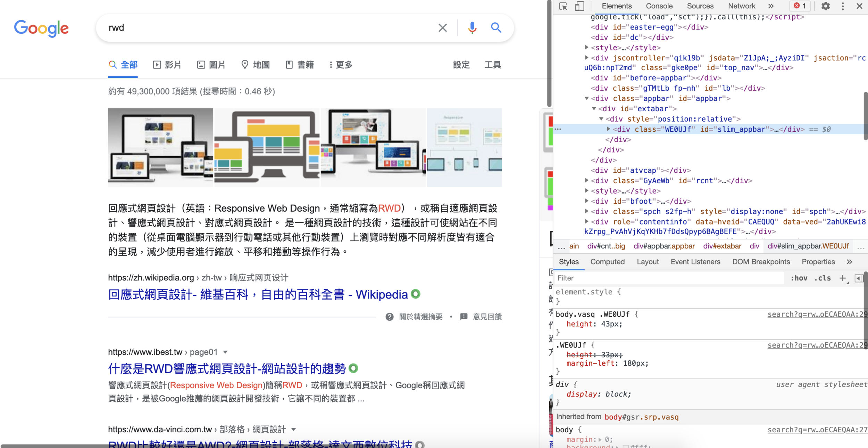Toggle the :hov element state panel
This screenshot has height=448, width=868.
pyautogui.click(x=799, y=278)
